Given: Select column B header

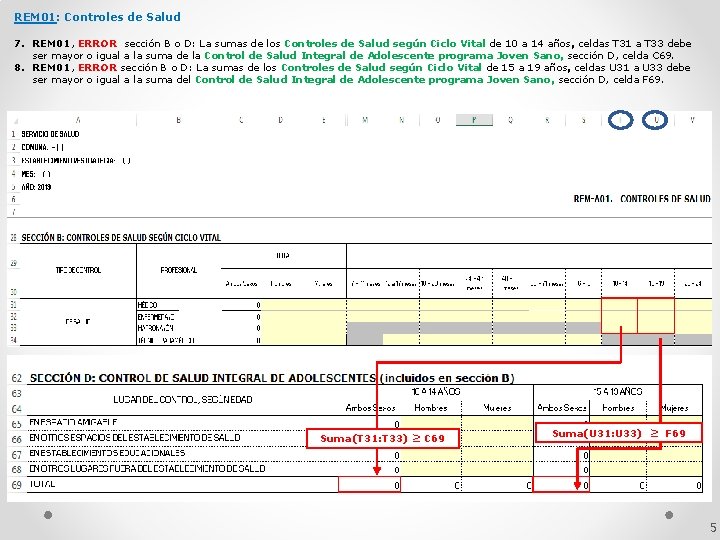Looking at the screenshot, I should 179,120.
